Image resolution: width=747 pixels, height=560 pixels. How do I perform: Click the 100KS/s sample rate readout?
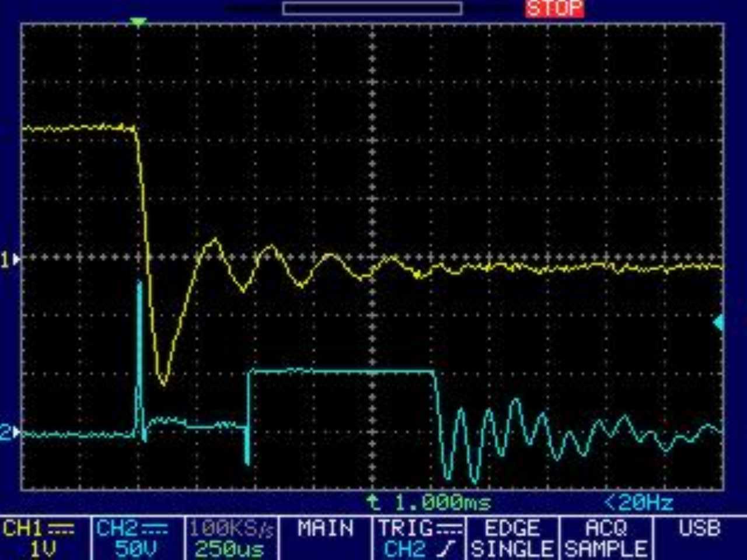pos(231,529)
